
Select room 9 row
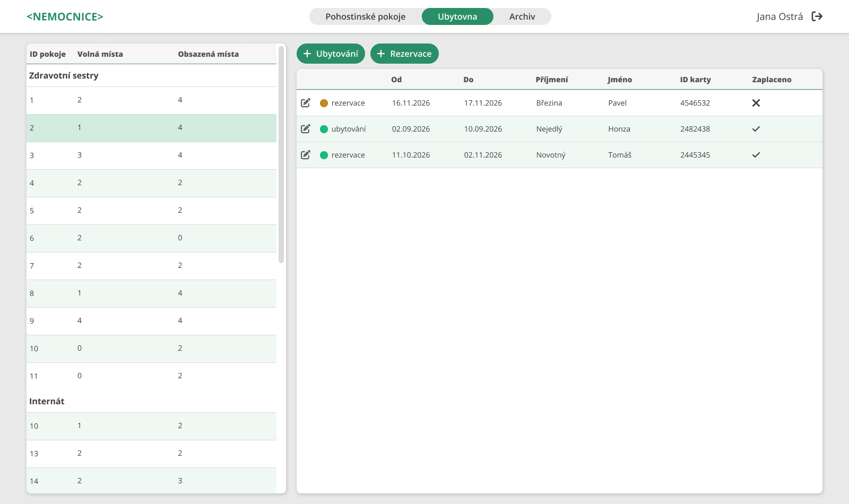[x=151, y=321]
